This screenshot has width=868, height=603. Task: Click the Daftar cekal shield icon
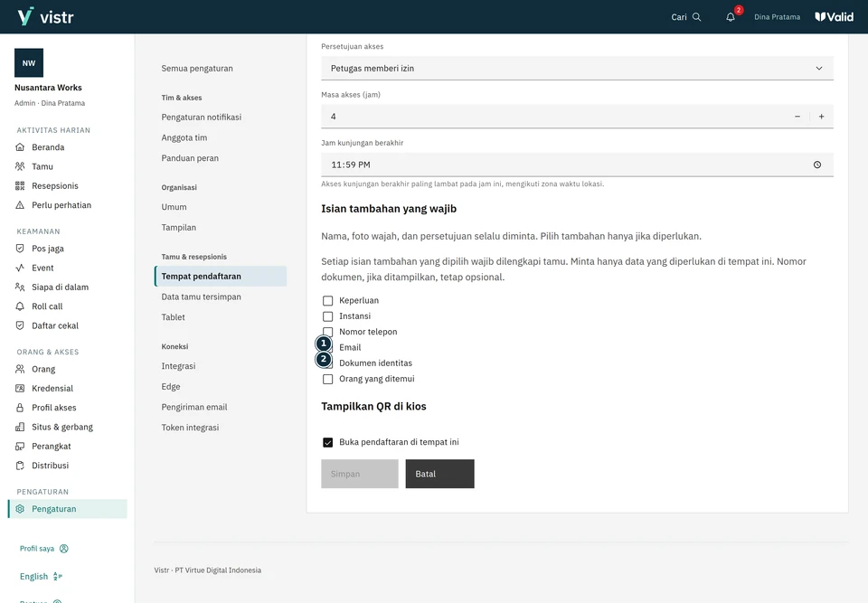tap(20, 326)
